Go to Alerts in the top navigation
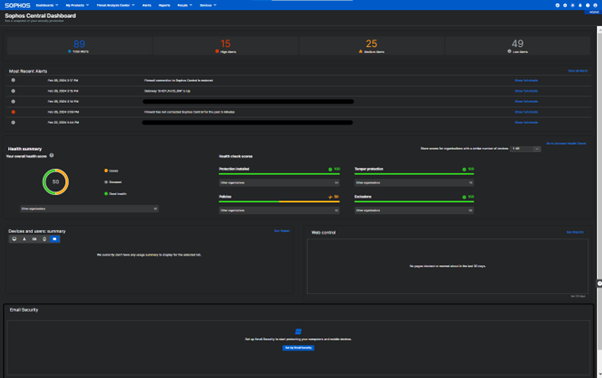This screenshot has width=602, height=378. (x=147, y=5)
